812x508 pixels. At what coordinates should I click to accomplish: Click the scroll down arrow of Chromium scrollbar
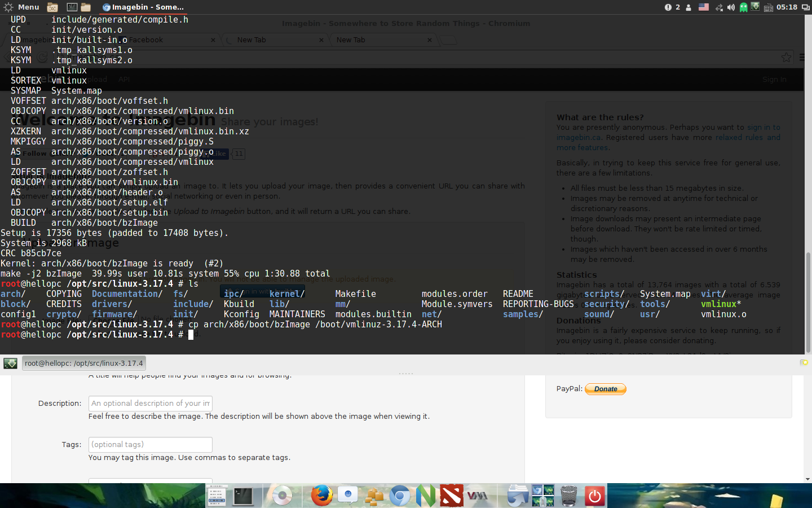(808, 479)
